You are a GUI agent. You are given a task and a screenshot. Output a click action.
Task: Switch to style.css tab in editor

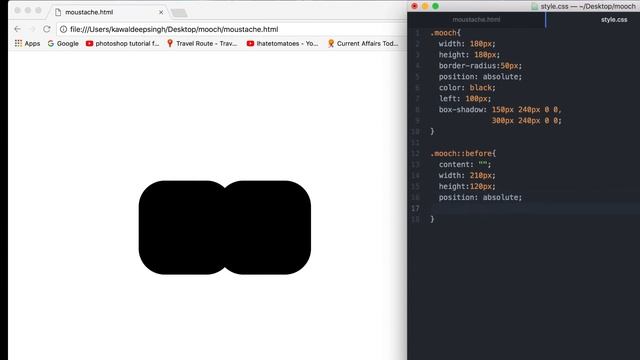[x=614, y=20]
